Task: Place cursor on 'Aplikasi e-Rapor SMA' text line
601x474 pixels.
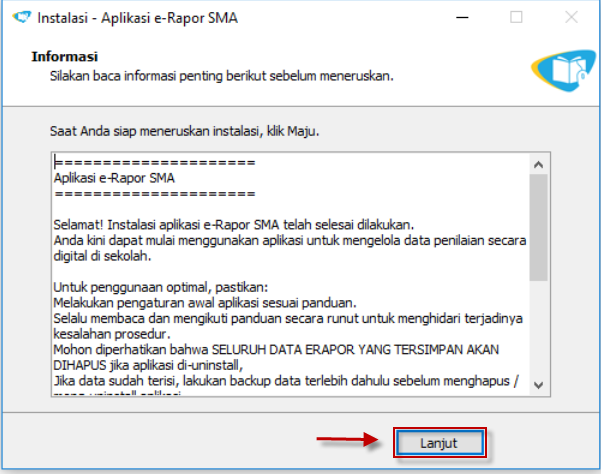Action: tap(114, 179)
